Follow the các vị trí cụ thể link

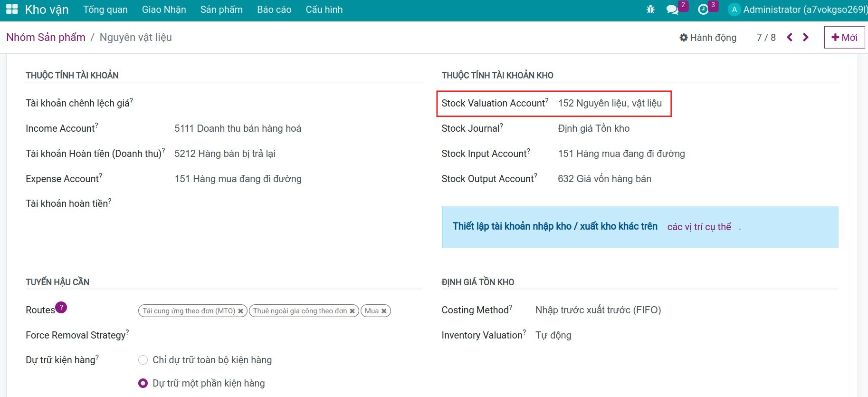click(699, 227)
